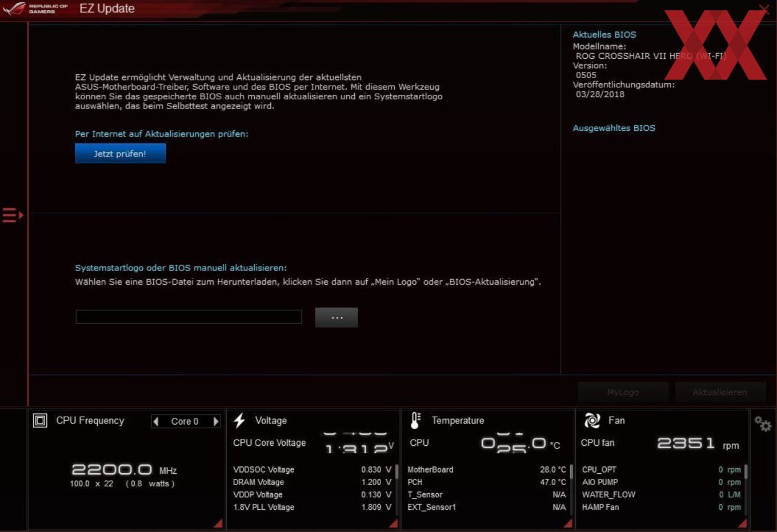Click the CPU fan 2351 rpm readout
777x532 pixels.
698,444
